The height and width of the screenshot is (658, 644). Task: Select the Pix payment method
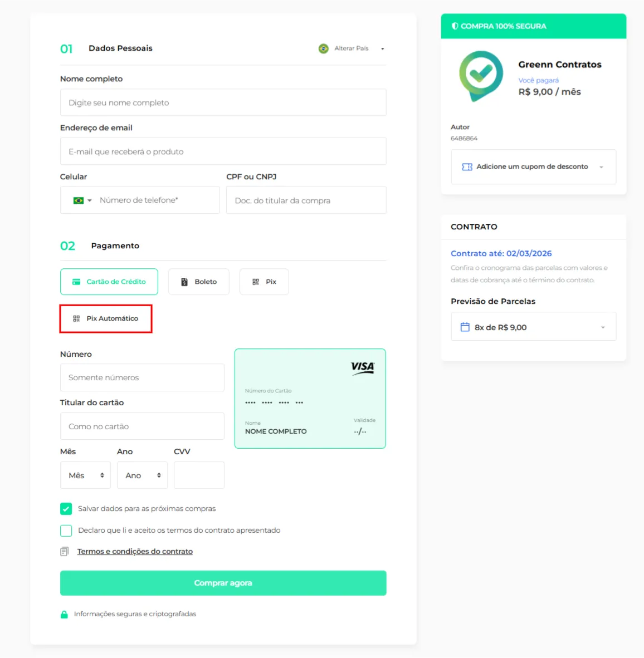pyautogui.click(x=264, y=282)
